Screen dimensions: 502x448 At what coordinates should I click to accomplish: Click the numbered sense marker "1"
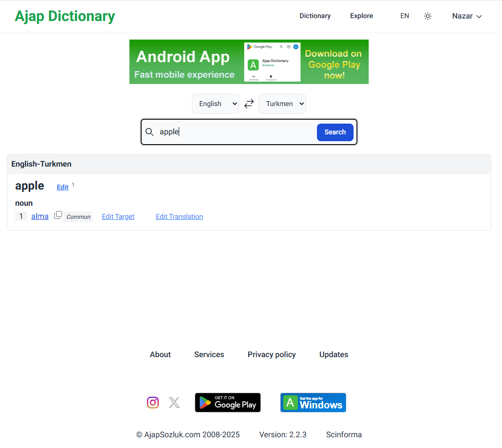click(x=21, y=216)
